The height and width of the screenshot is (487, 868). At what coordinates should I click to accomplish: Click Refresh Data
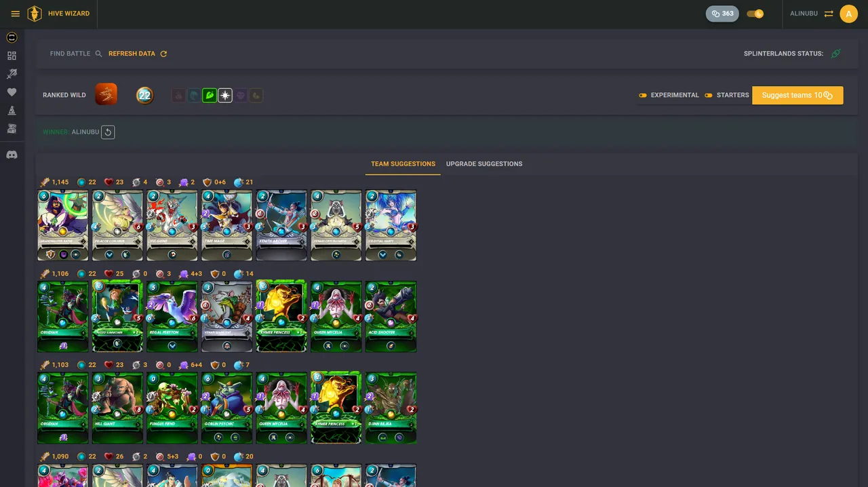[x=138, y=54]
